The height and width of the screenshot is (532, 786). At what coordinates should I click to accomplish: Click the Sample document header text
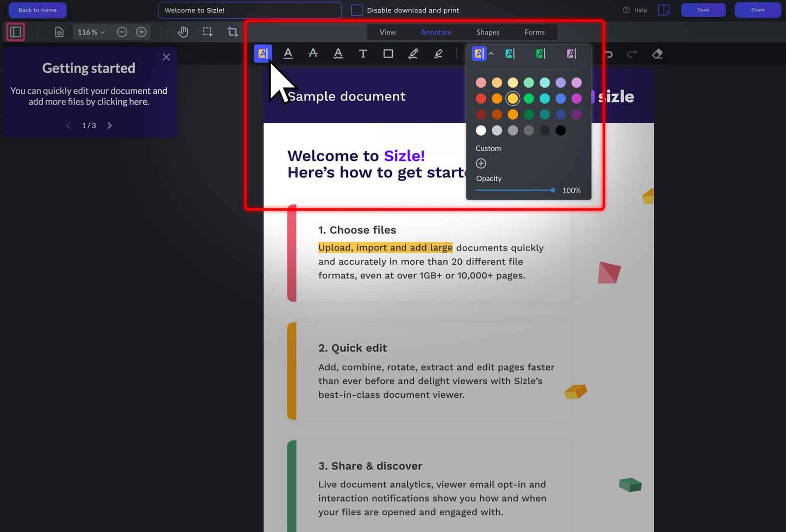click(x=347, y=96)
